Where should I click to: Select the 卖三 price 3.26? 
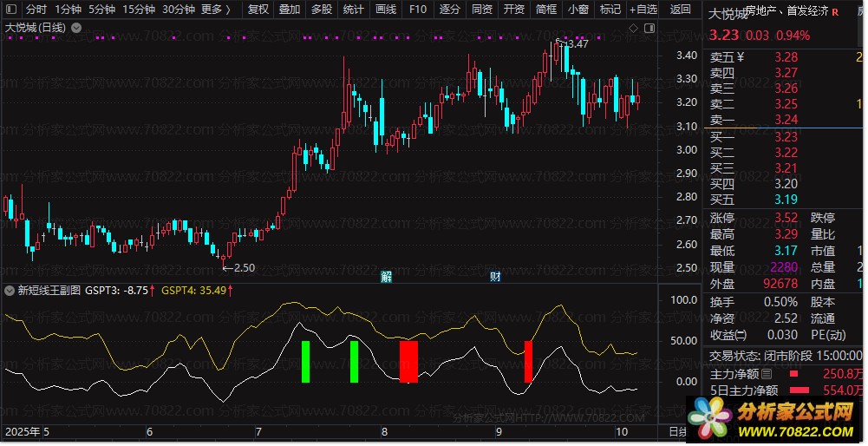[x=786, y=89]
